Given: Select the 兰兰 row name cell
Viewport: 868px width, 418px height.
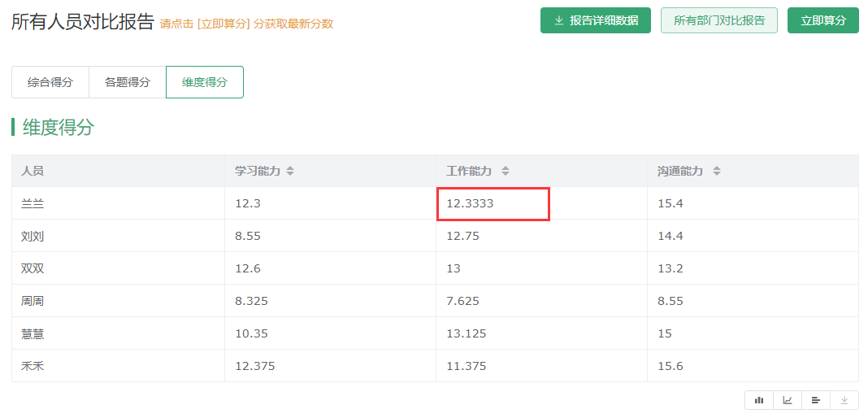Looking at the screenshot, I should tap(118, 203).
